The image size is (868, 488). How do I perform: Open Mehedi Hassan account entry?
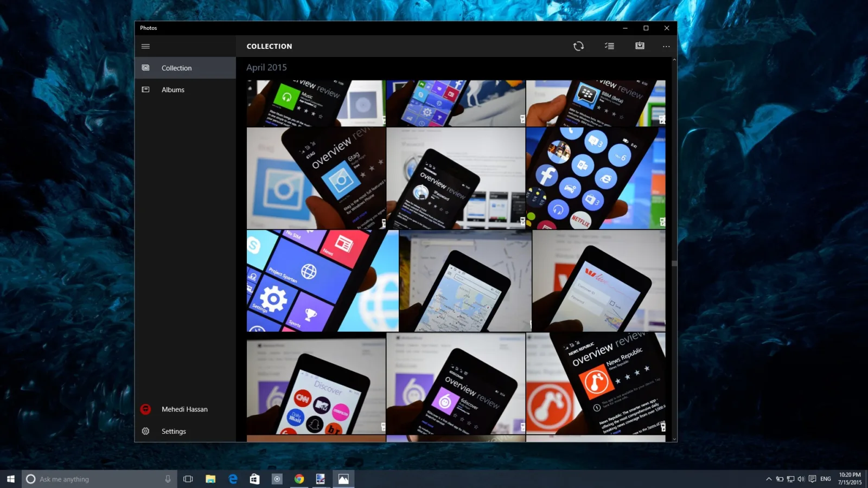coord(185,409)
